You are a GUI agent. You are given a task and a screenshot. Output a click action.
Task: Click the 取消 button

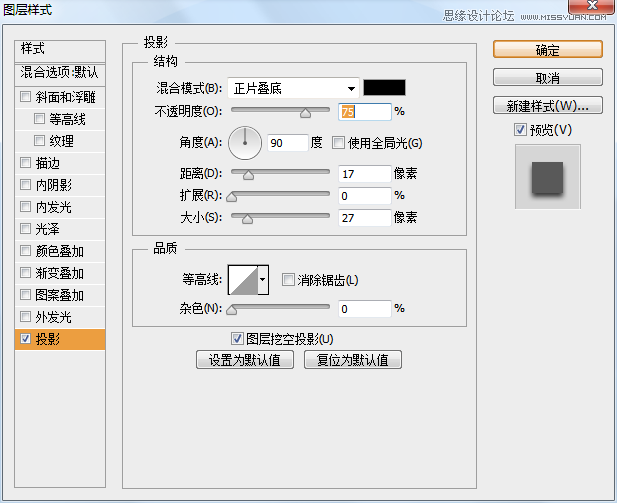(x=547, y=78)
